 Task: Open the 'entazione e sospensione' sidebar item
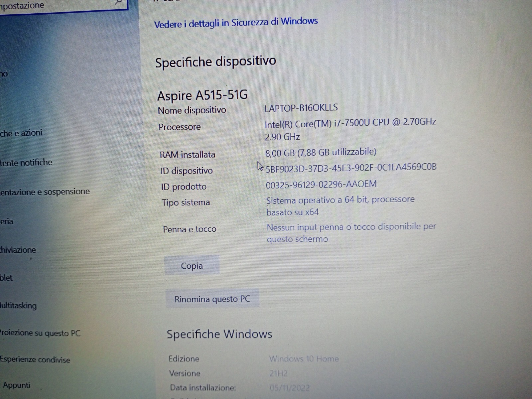(45, 192)
